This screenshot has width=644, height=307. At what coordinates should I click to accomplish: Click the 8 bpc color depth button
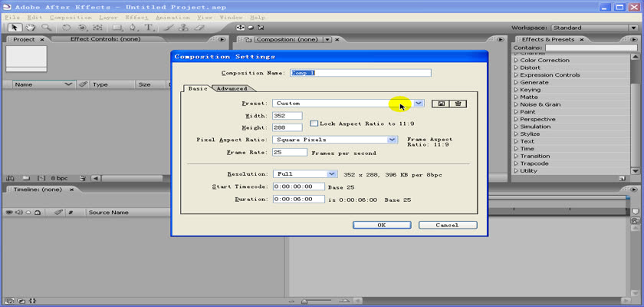59,178
